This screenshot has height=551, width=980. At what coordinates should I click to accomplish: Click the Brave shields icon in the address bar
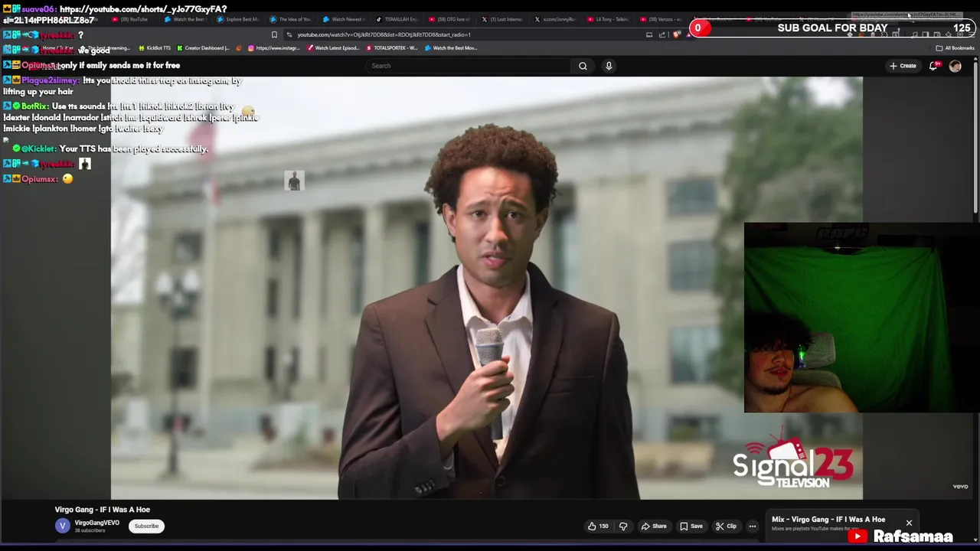pos(677,34)
